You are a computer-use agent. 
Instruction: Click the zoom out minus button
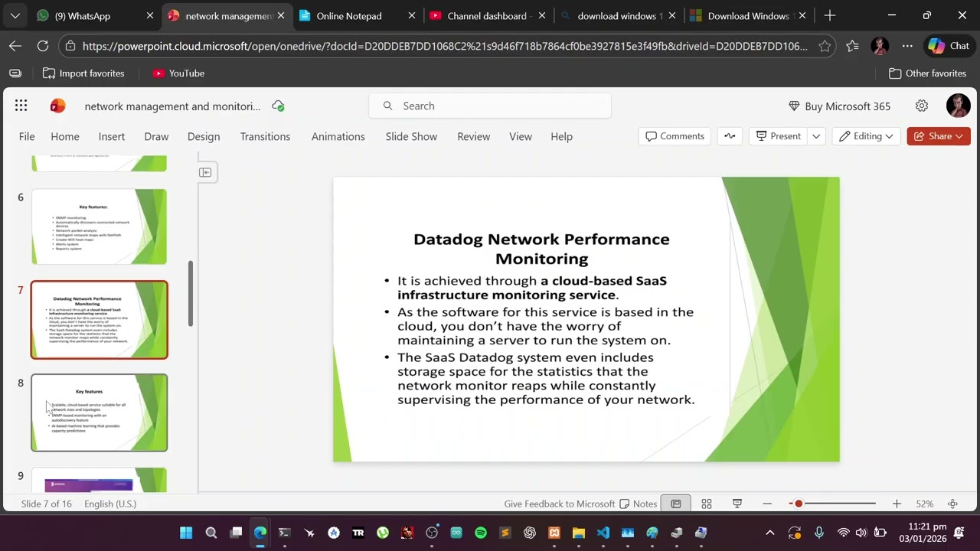point(767,504)
